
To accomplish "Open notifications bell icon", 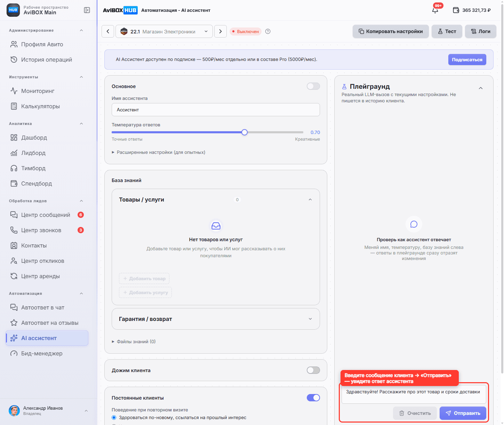I will point(435,10).
